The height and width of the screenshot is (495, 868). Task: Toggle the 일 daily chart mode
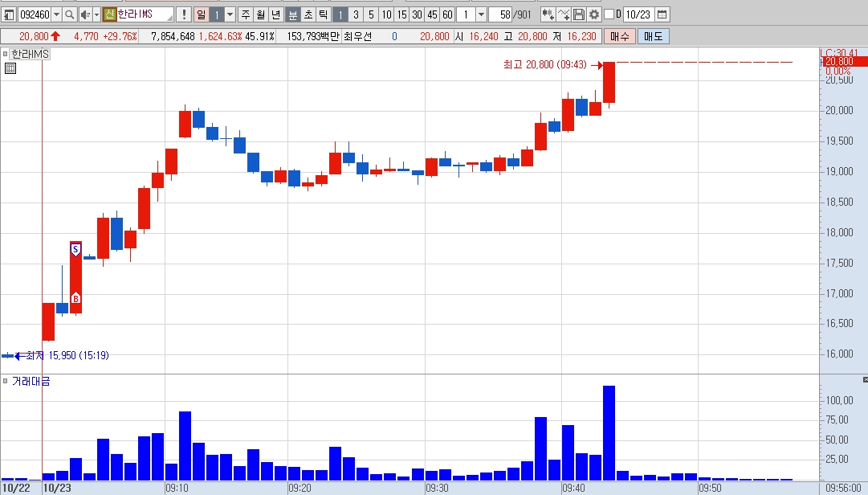click(201, 14)
